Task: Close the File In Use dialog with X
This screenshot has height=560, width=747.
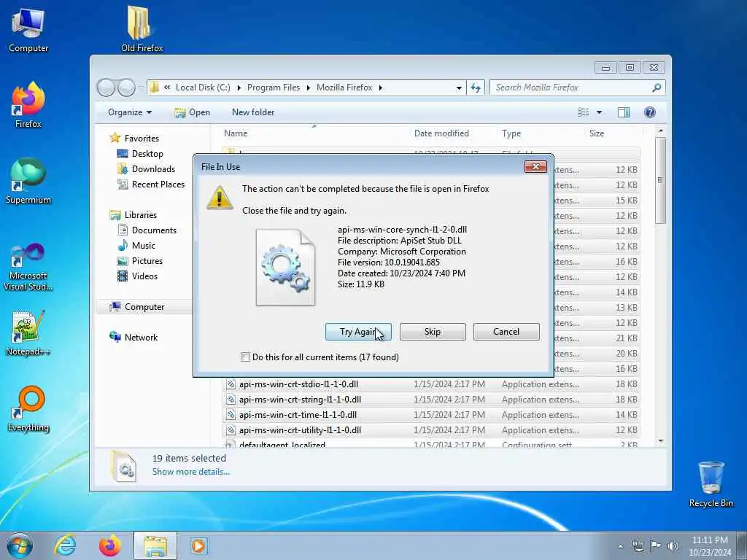Action: [x=535, y=167]
